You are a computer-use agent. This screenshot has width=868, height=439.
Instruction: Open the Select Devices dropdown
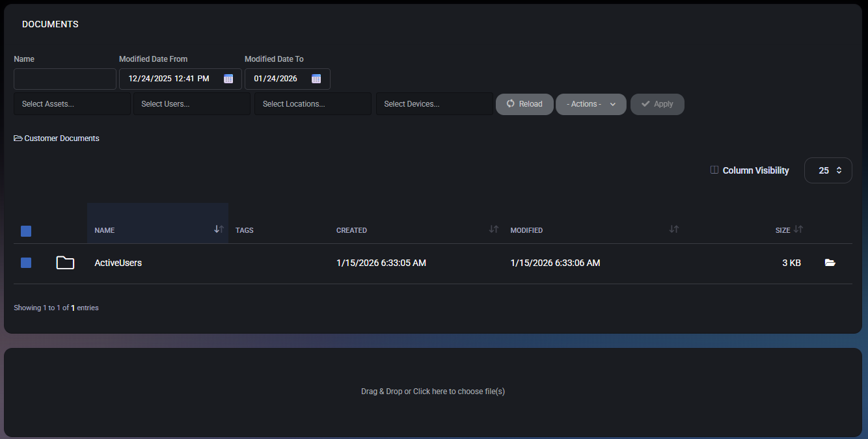(x=434, y=104)
